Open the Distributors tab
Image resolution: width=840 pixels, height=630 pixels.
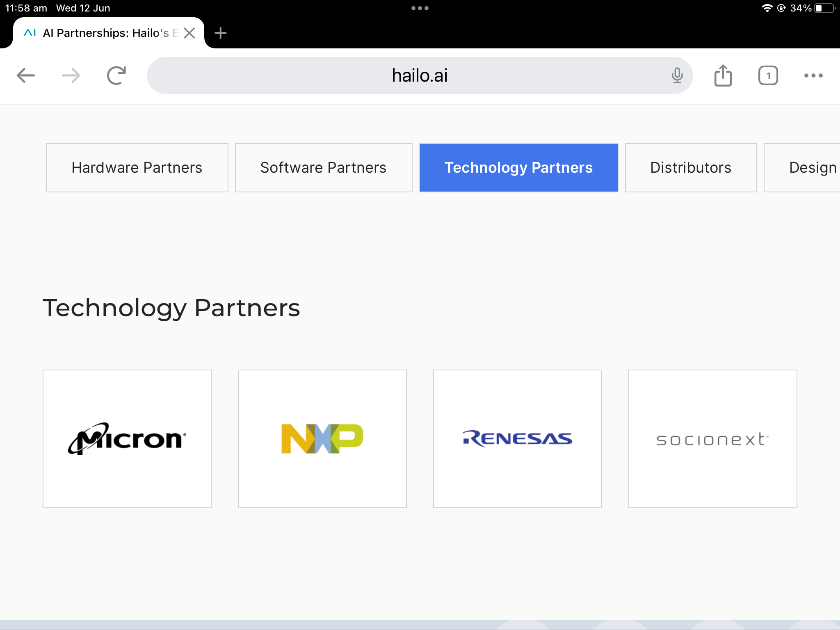pos(691,168)
